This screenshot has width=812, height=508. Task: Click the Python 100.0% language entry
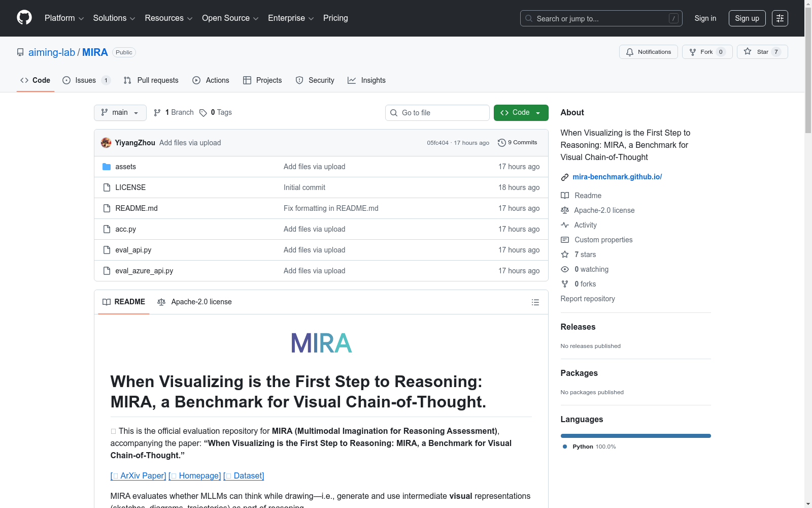pyautogui.click(x=589, y=447)
